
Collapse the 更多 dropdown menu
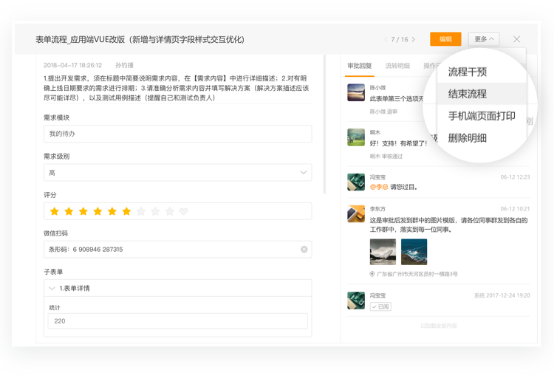(x=484, y=39)
